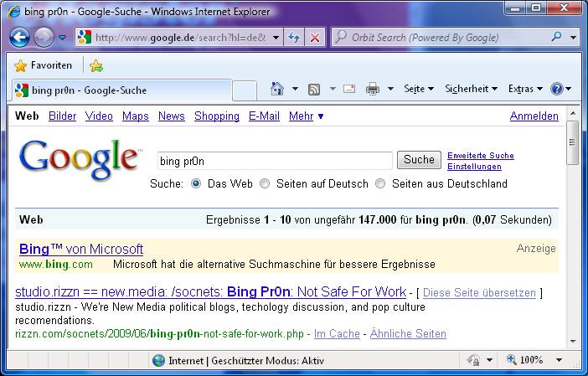This screenshot has height=376, width=588.
Task: Click 'Diese Seite übersetzen' link
Action: [479, 292]
